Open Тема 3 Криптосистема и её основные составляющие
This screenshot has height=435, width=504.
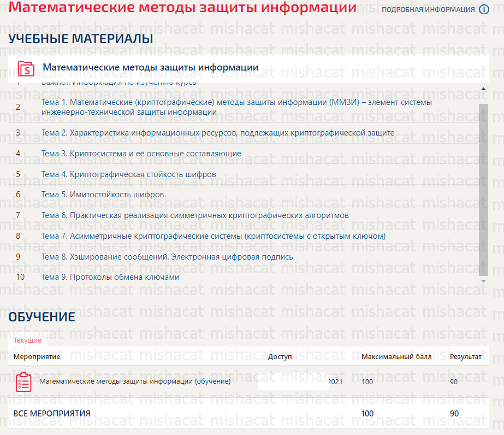coord(141,154)
